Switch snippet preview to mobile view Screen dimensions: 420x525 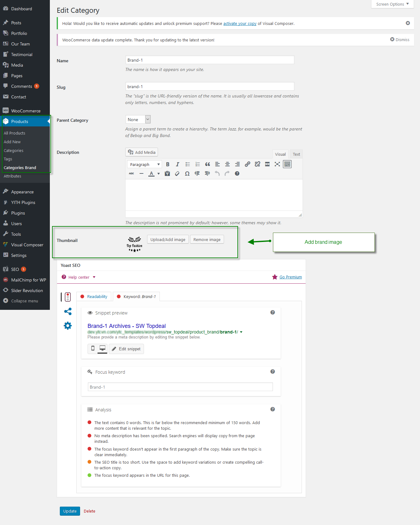click(93, 348)
